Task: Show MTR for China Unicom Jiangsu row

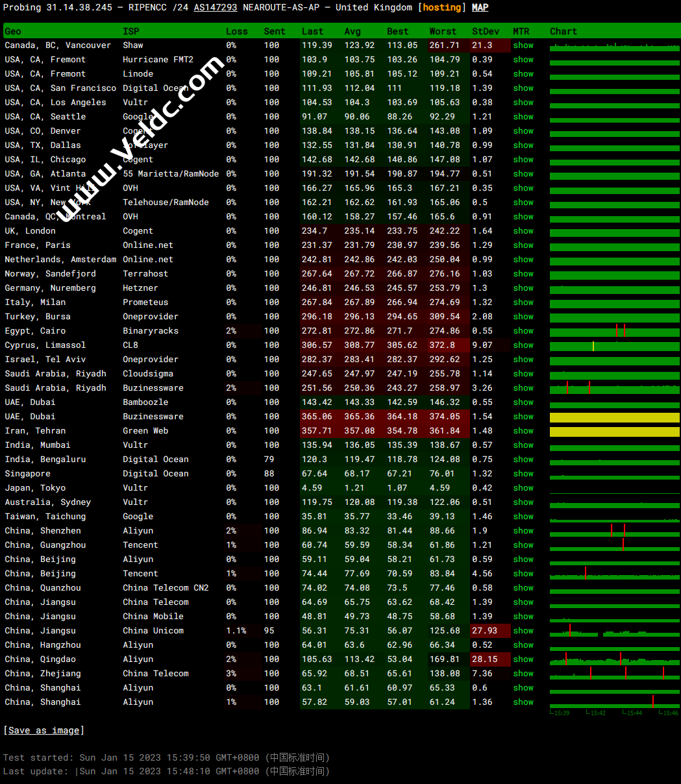Action: click(x=523, y=631)
